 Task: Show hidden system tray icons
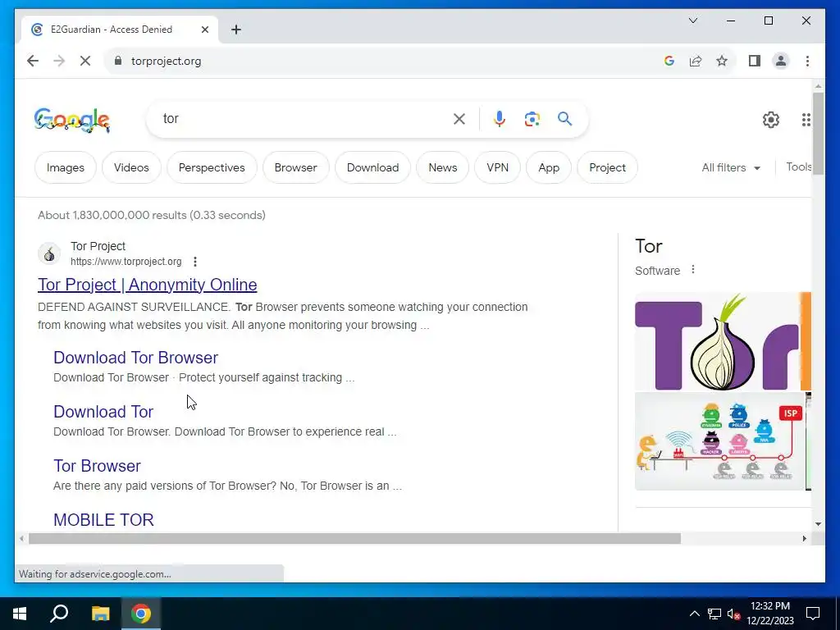[694, 614]
